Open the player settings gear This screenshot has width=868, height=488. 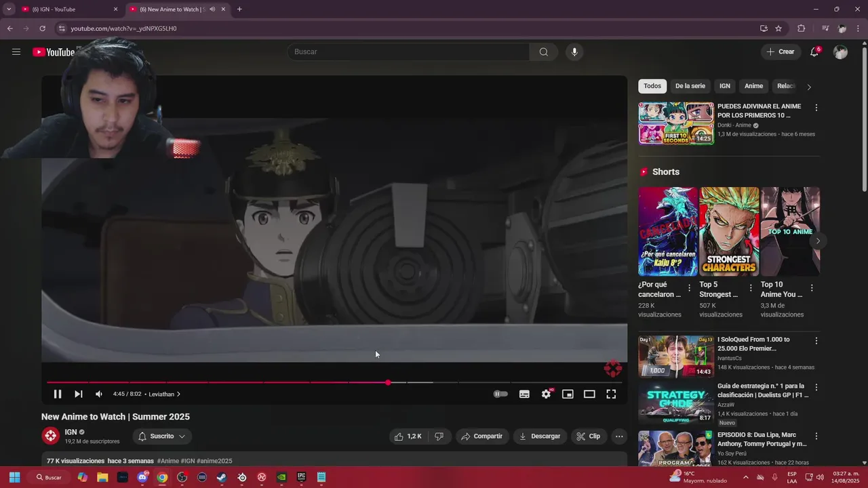[546, 394]
